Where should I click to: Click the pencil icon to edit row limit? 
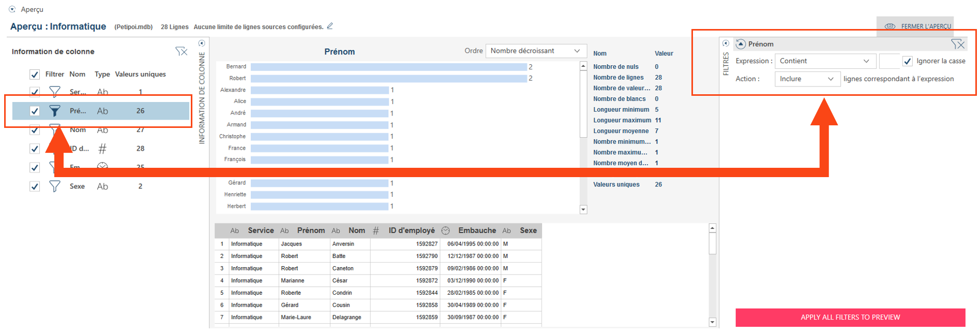click(330, 26)
